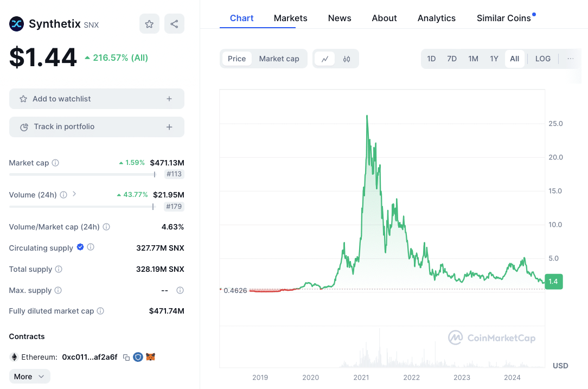Set chart range to All
This screenshot has width=588, height=389.
click(x=514, y=59)
